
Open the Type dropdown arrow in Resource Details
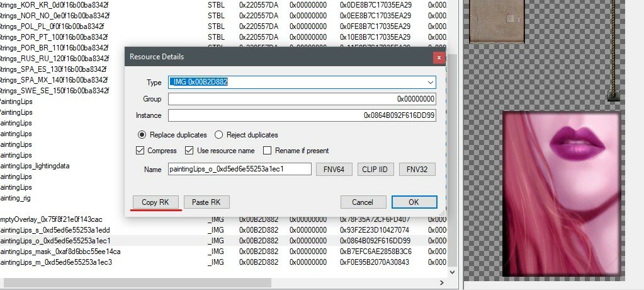[x=430, y=82]
